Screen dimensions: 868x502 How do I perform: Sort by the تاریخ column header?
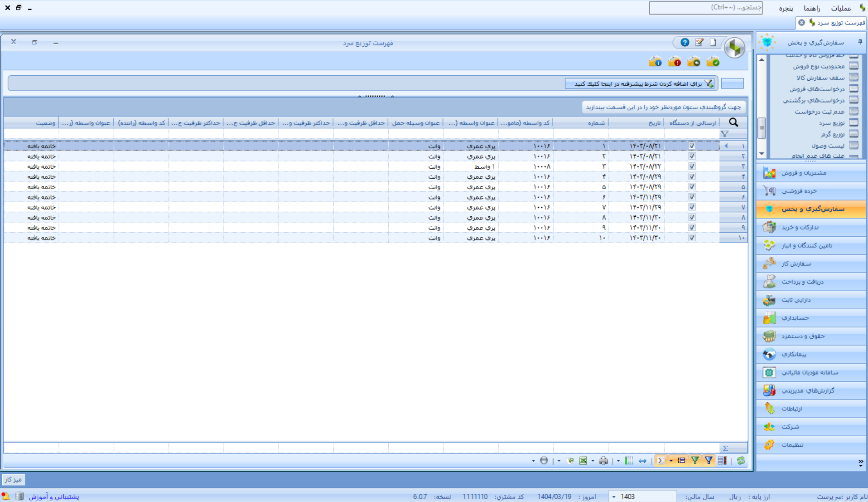[x=636, y=123]
